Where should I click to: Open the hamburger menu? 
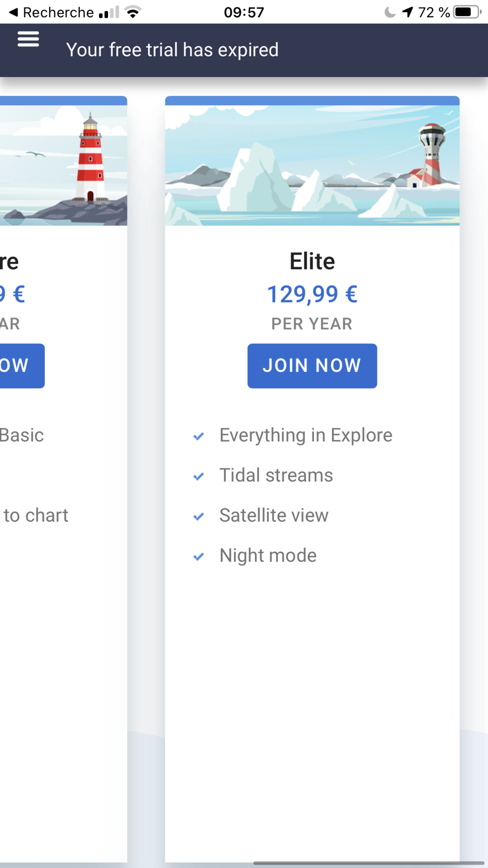(x=28, y=39)
